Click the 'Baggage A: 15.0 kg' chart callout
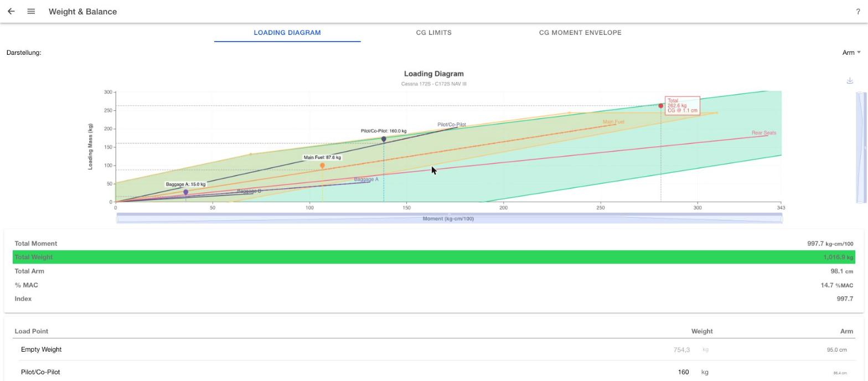 185,184
